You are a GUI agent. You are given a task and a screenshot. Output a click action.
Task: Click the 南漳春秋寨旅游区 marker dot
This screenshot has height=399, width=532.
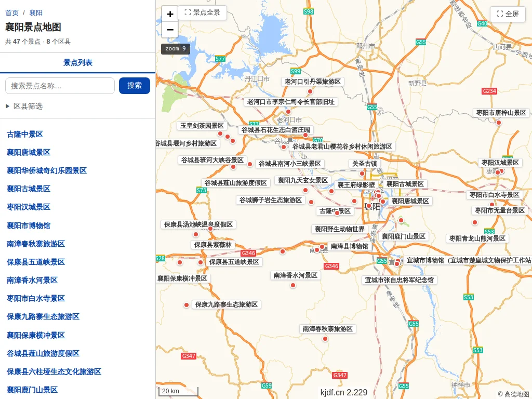(x=325, y=339)
